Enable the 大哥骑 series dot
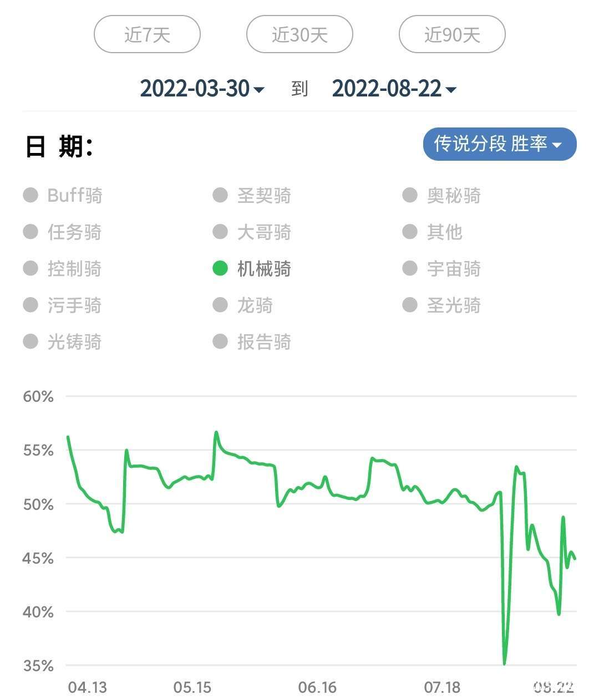The height and width of the screenshot is (700, 599). tap(220, 232)
